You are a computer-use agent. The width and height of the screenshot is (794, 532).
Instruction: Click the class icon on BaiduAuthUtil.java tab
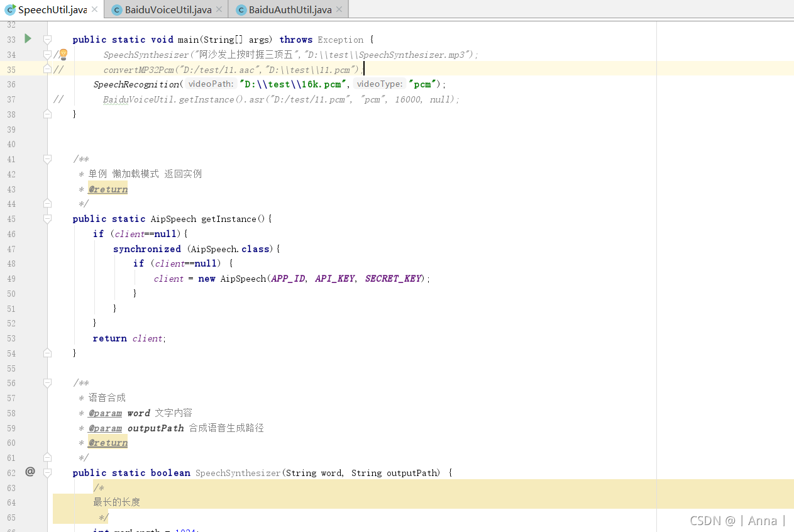tap(241, 9)
